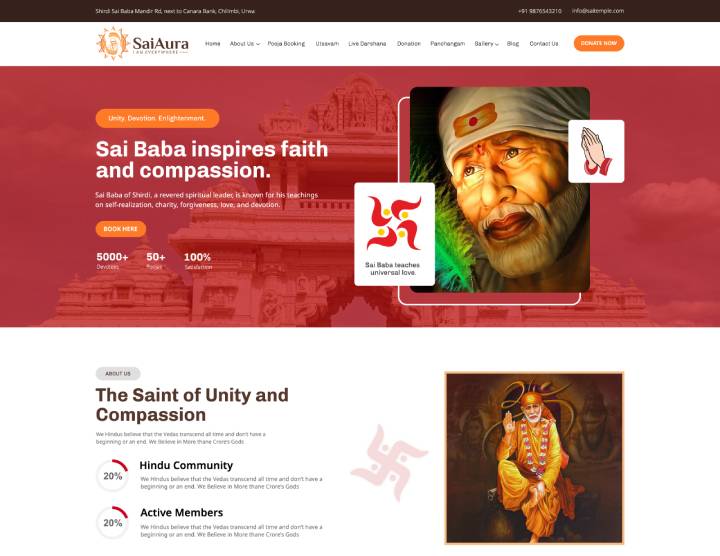Click the red swastik symbol card
Viewport: 720px width, 556px height.
394,234
